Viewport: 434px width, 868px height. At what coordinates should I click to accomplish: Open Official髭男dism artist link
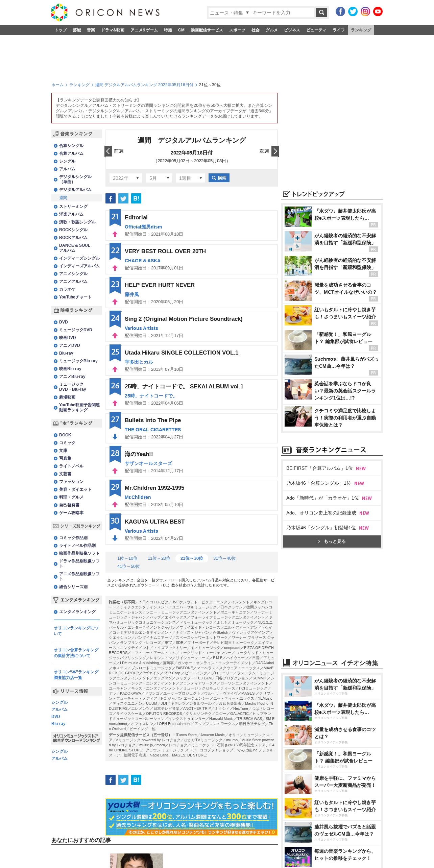click(143, 227)
